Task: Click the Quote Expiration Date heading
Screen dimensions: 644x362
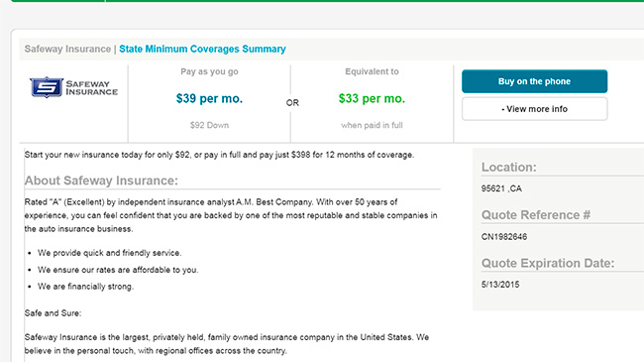Action: pos(548,263)
